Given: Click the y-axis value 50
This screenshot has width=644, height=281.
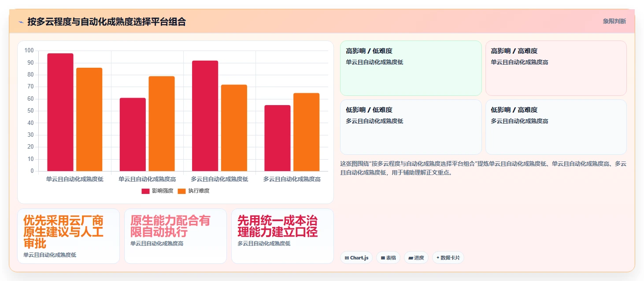Looking at the screenshot, I should 30,111.
